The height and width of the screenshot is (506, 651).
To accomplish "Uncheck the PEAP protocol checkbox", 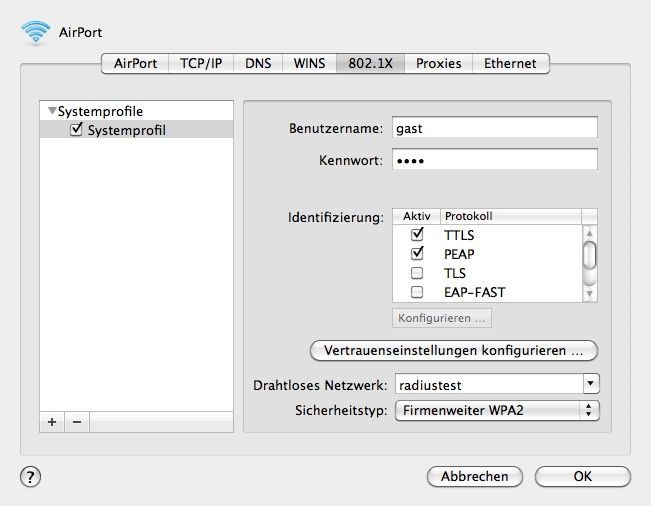I will point(417,253).
